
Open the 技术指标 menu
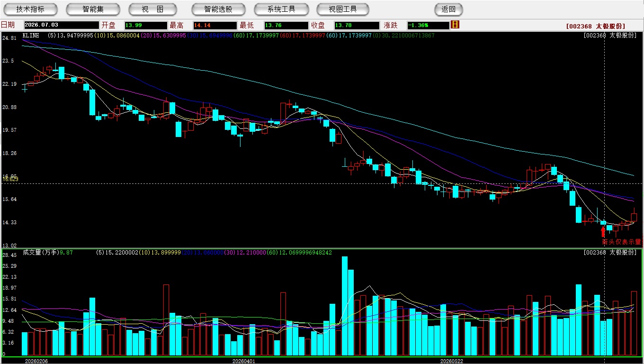tap(30, 9)
